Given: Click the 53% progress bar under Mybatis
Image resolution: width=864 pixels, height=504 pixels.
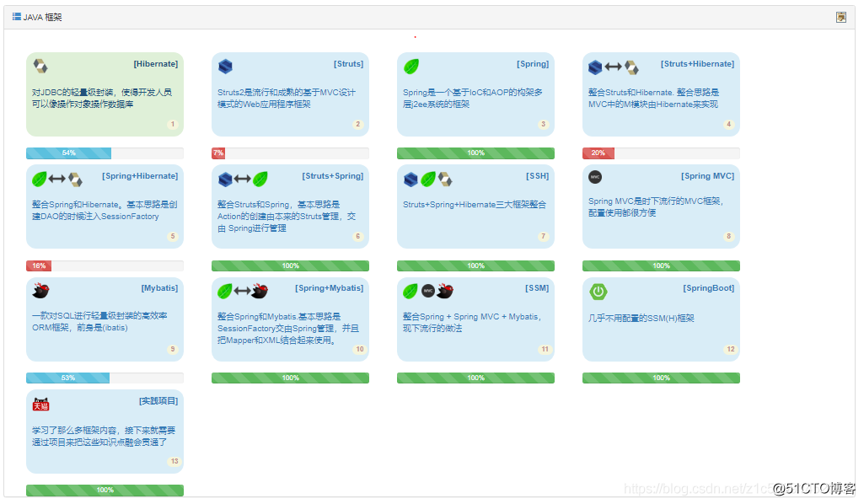Looking at the screenshot, I should [x=105, y=378].
